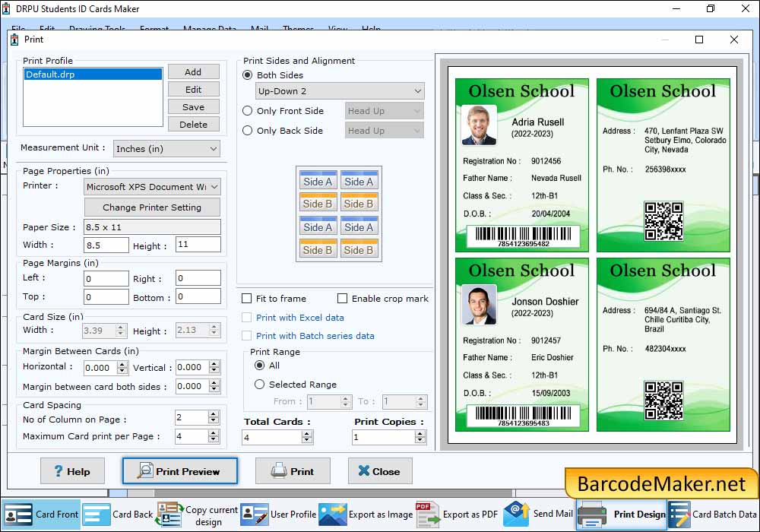760x532 pixels.
Task: Open the Card Batch Data icon
Action: click(679, 515)
